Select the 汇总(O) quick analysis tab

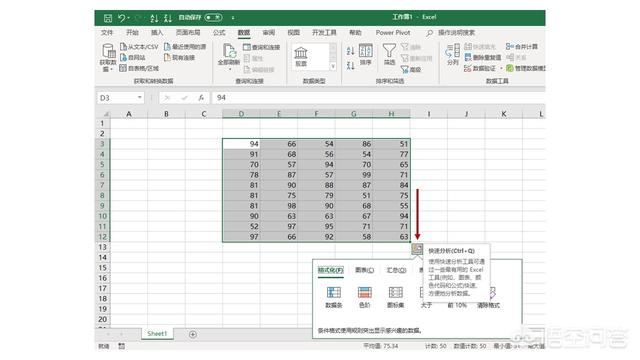(396, 270)
